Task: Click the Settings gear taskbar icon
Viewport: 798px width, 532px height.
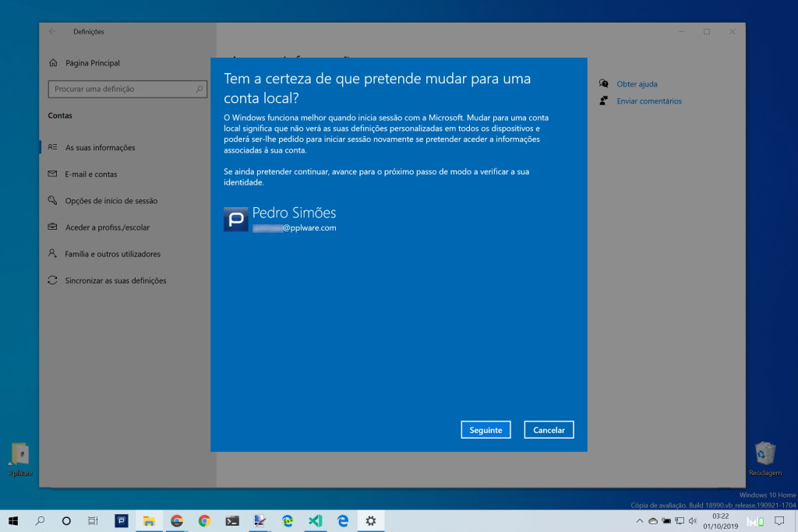Action: [x=370, y=521]
